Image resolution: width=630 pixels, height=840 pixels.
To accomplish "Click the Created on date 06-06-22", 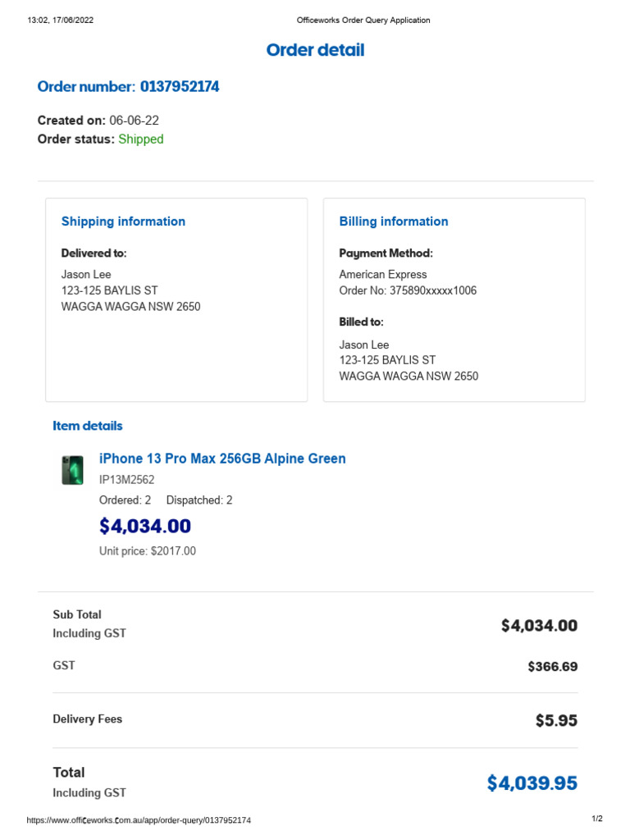I will pos(134,120).
